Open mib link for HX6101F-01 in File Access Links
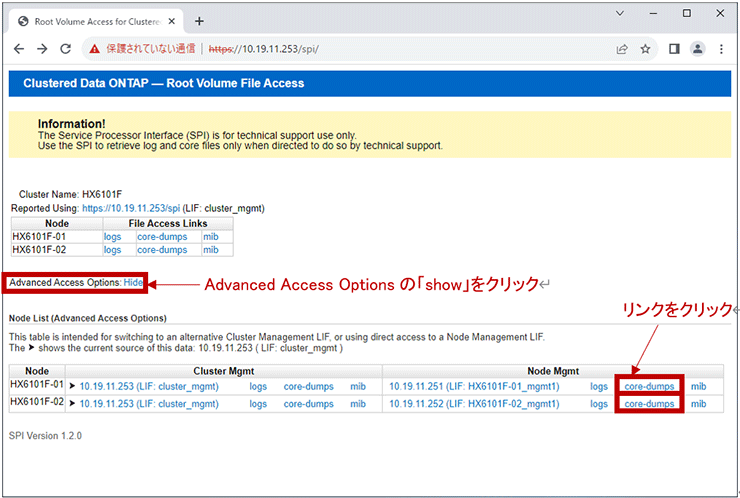Image resolution: width=740 pixels, height=498 pixels. 210,236
